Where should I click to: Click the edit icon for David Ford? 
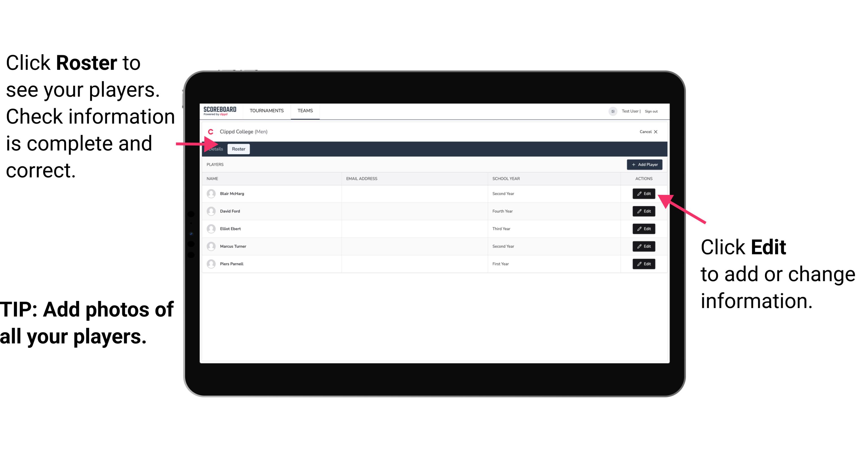(643, 211)
